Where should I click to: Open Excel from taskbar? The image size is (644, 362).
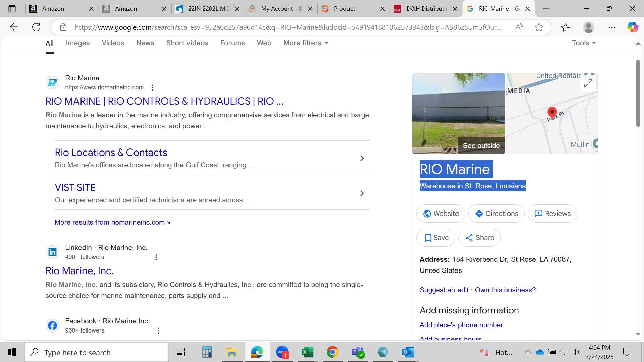pos(307,352)
